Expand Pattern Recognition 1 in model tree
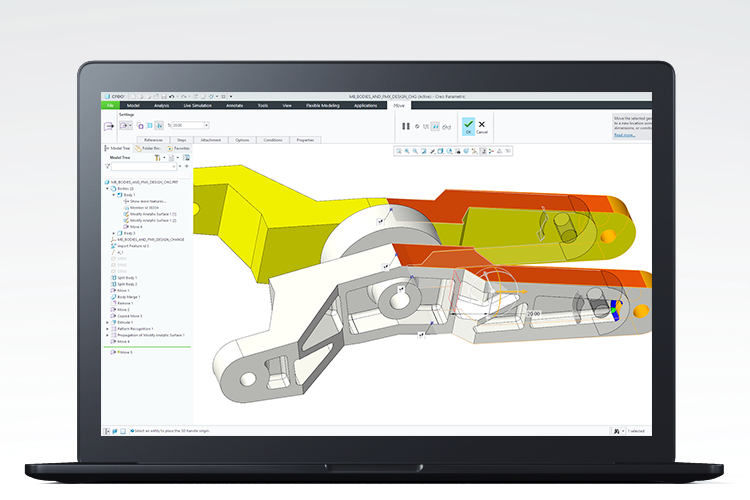750x500 pixels. coord(107,329)
